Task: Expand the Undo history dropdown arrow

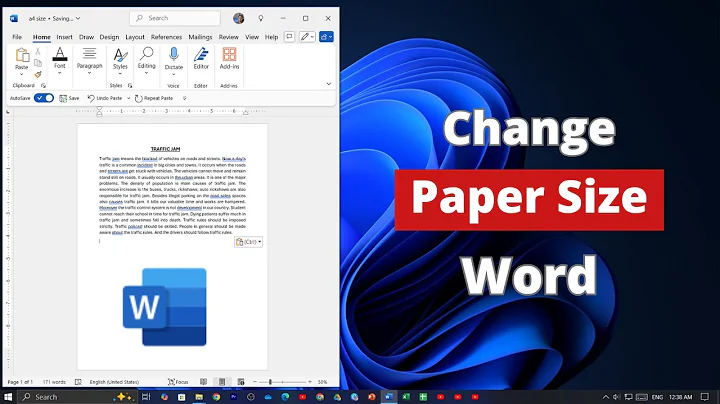Action: (x=129, y=98)
